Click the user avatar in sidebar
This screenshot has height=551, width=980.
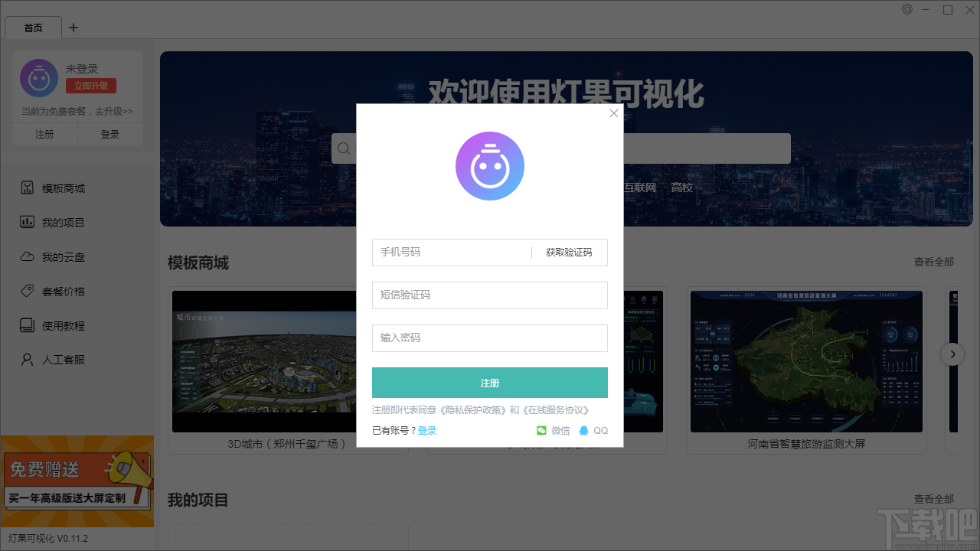point(39,78)
